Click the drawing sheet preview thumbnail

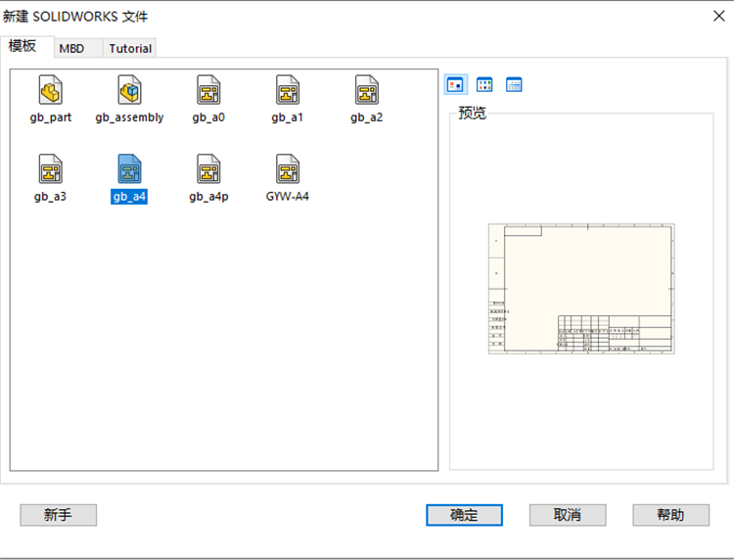pos(581,289)
